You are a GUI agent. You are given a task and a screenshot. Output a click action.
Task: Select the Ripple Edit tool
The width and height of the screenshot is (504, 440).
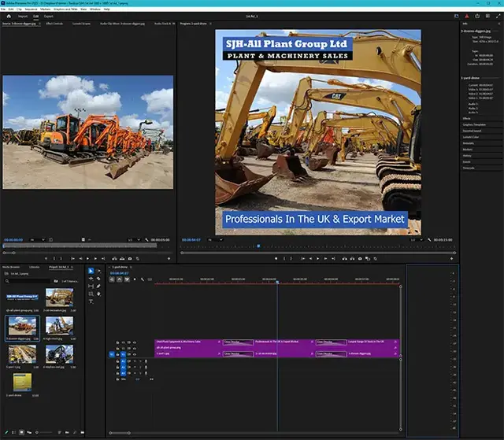91,279
